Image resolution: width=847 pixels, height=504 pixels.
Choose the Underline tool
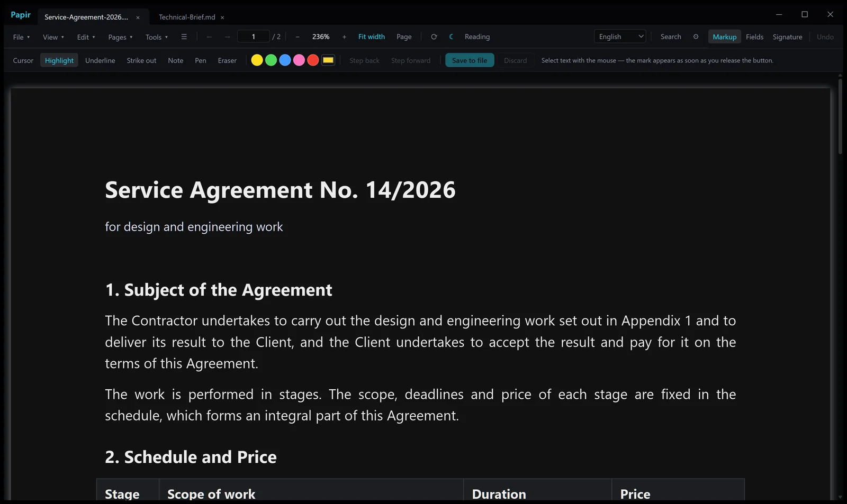100,61
